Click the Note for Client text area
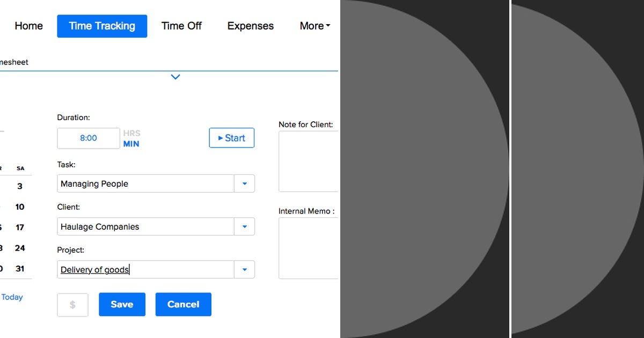Image resolution: width=644 pixels, height=338 pixels. pyautogui.click(x=308, y=161)
